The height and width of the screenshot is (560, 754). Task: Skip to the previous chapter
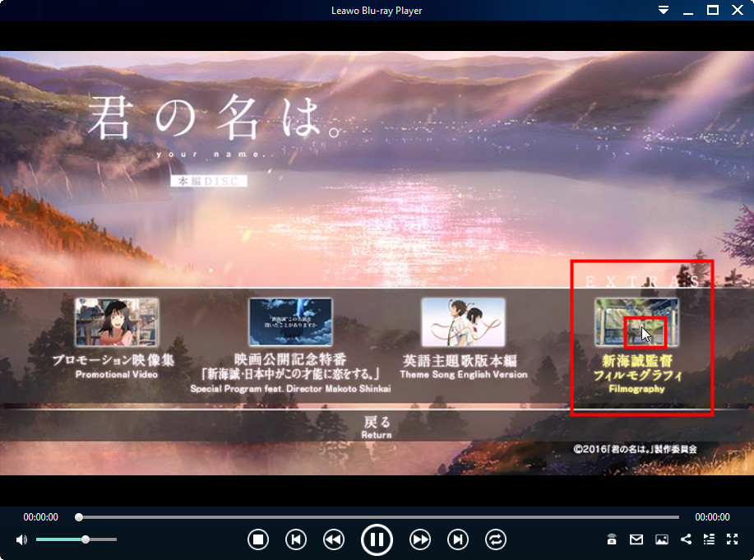click(x=296, y=539)
